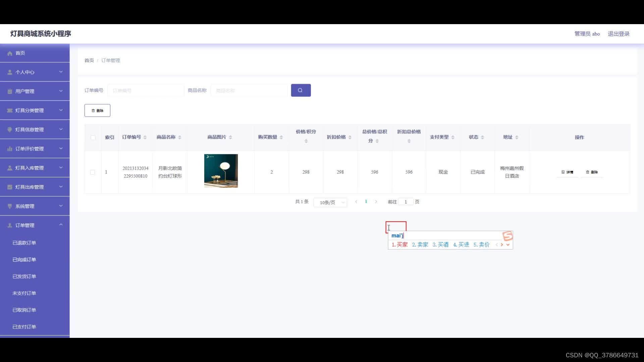The height and width of the screenshot is (362, 644).
Task: Click the 灯具出库管理 sidebar icon
Action: coord(10,187)
